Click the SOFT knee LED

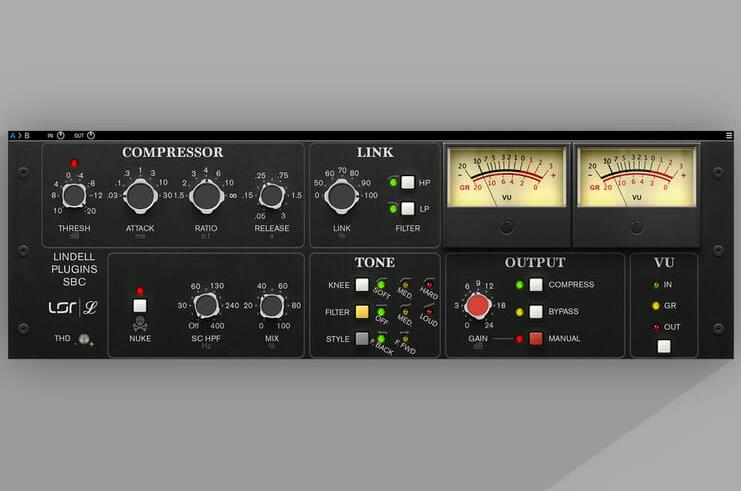381,284
